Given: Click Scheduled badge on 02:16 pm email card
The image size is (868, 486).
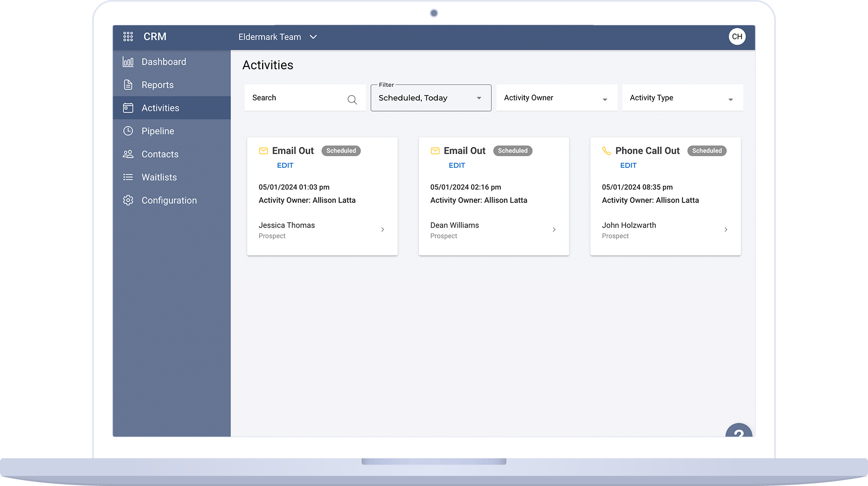Looking at the screenshot, I should (x=513, y=151).
